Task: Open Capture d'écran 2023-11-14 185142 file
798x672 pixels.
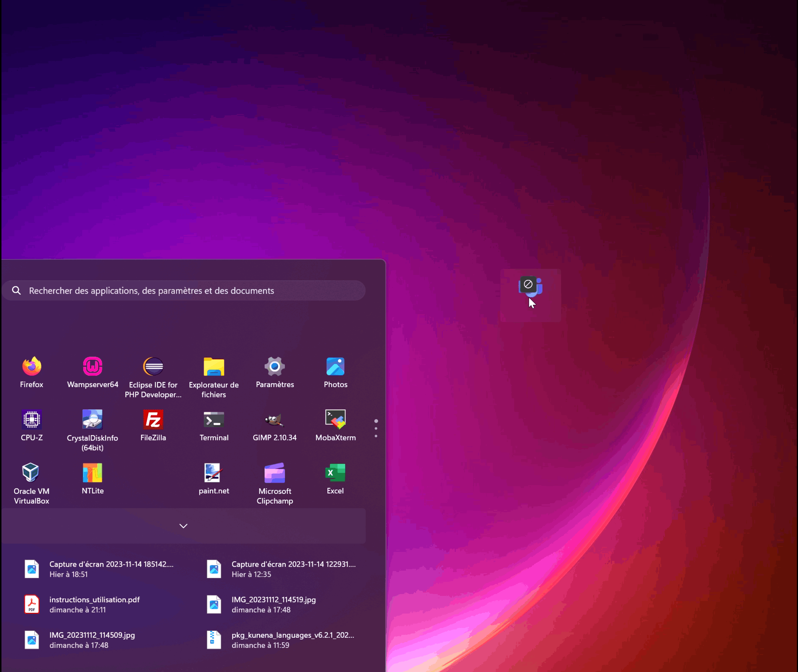Action: [100, 569]
